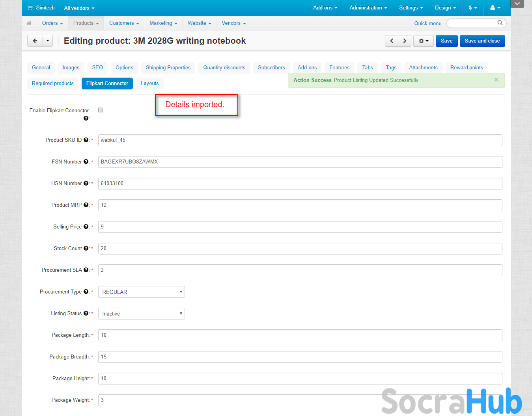
Task: Click the Save button
Action: click(446, 41)
